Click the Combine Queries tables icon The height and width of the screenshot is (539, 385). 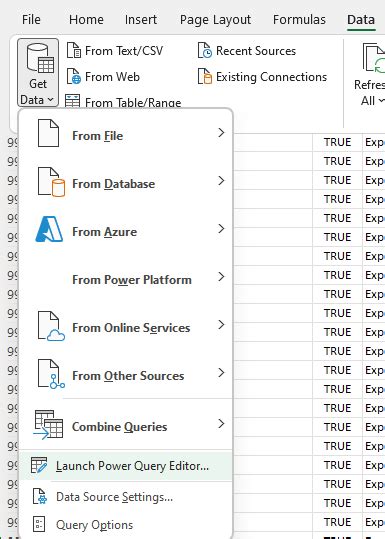(48, 425)
